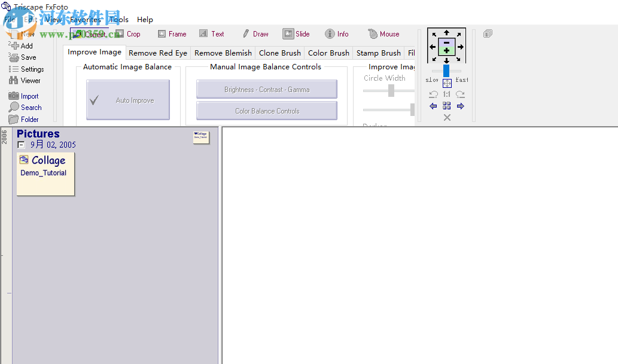Pan diagonally down-right with the arrow
Screen dimensions: 618x364
pos(459,59)
